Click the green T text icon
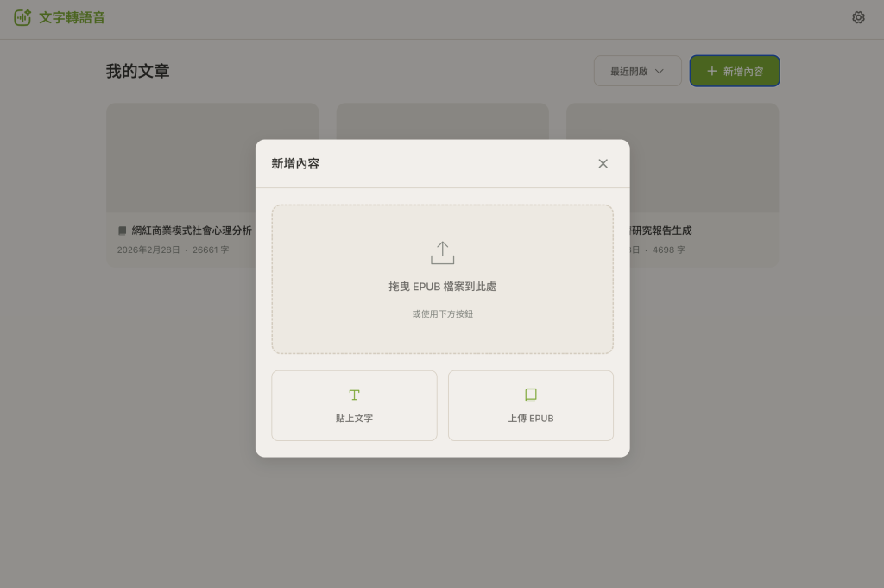 [354, 395]
